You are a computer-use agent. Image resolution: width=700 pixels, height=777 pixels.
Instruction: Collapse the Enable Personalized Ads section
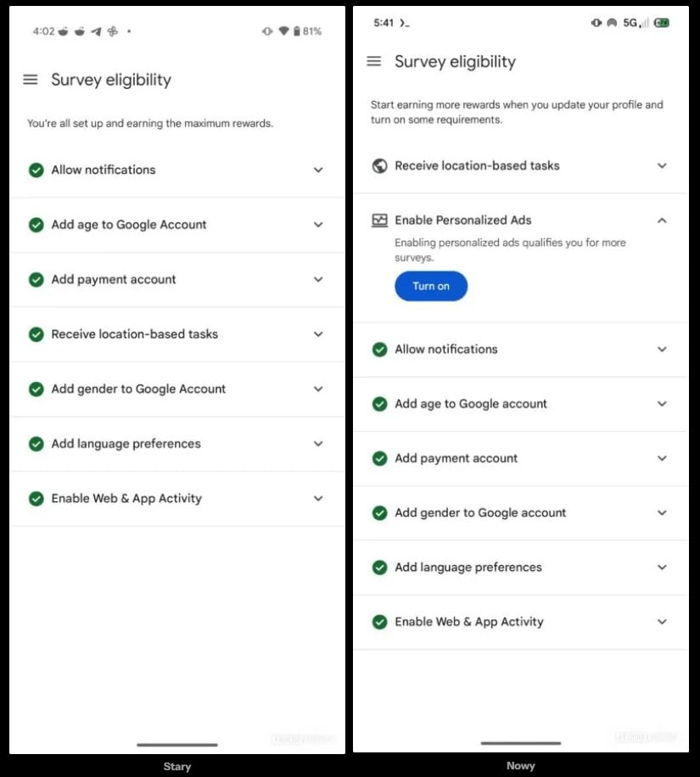pyautogui.click(x=662, y=221)
